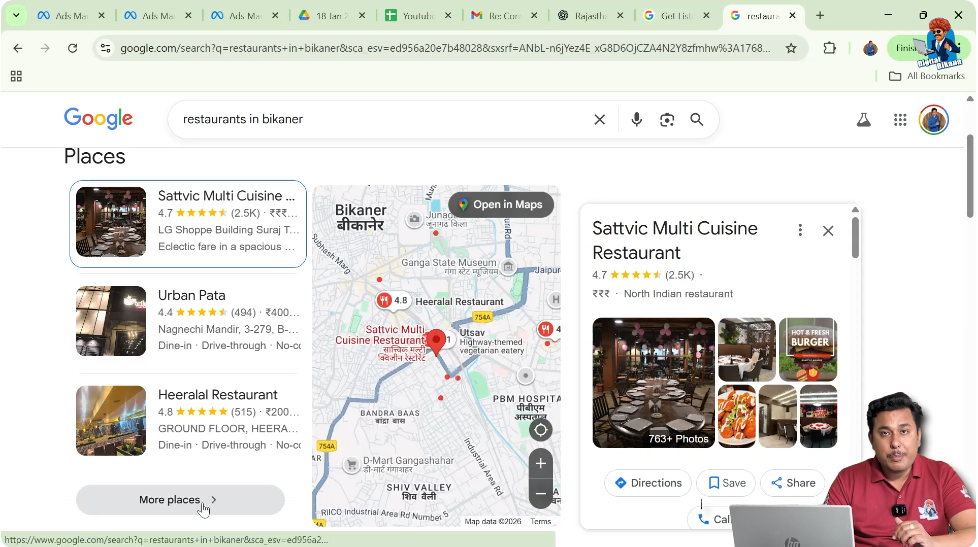
Task: Open map Terms link
Action: tap(541, 521)
